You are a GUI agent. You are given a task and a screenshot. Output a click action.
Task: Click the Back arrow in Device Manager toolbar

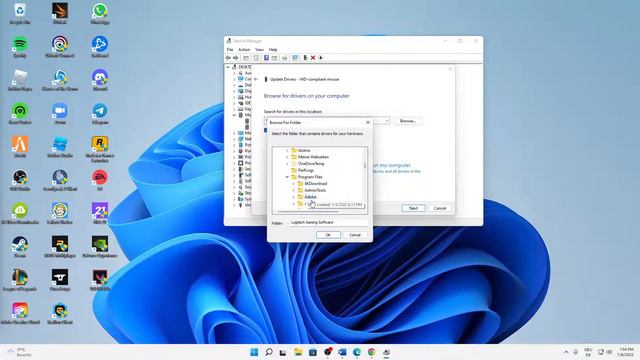coord(228,58)
